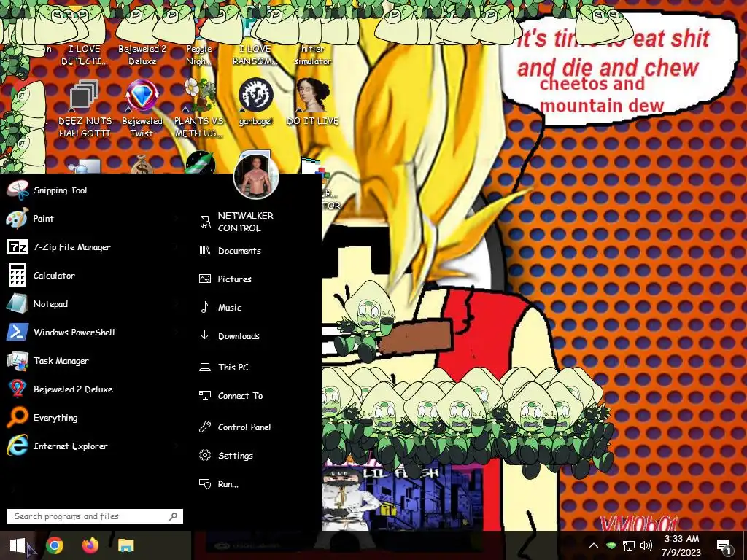The height and width of the screenshot is (560, 747).
Task: Expand the Notepad jump list arrow
Action: point(177,304)
